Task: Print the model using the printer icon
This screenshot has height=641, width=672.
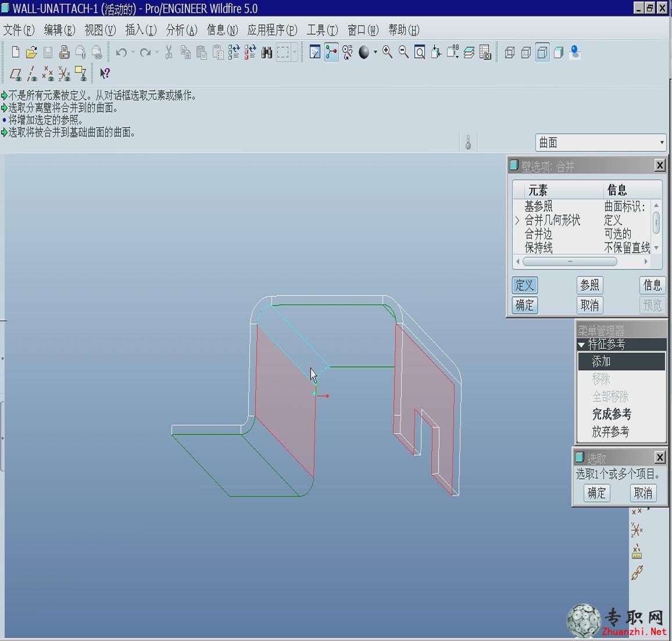Action: point(65,52)
